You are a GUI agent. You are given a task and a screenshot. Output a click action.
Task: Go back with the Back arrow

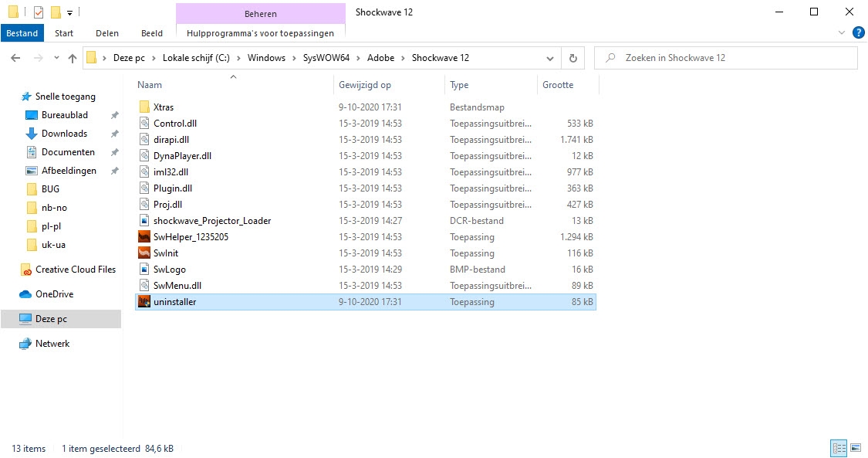[x=15, y=58]
